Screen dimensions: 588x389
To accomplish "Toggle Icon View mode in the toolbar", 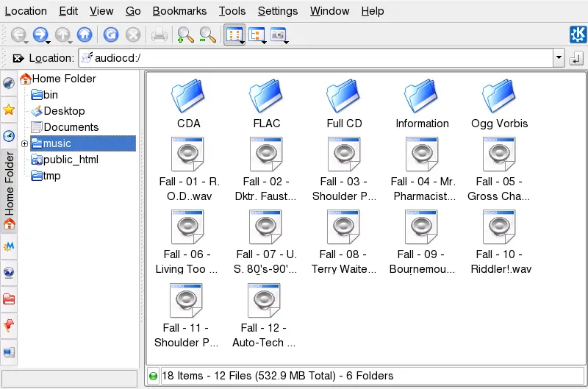I will [x=234, y=35].
